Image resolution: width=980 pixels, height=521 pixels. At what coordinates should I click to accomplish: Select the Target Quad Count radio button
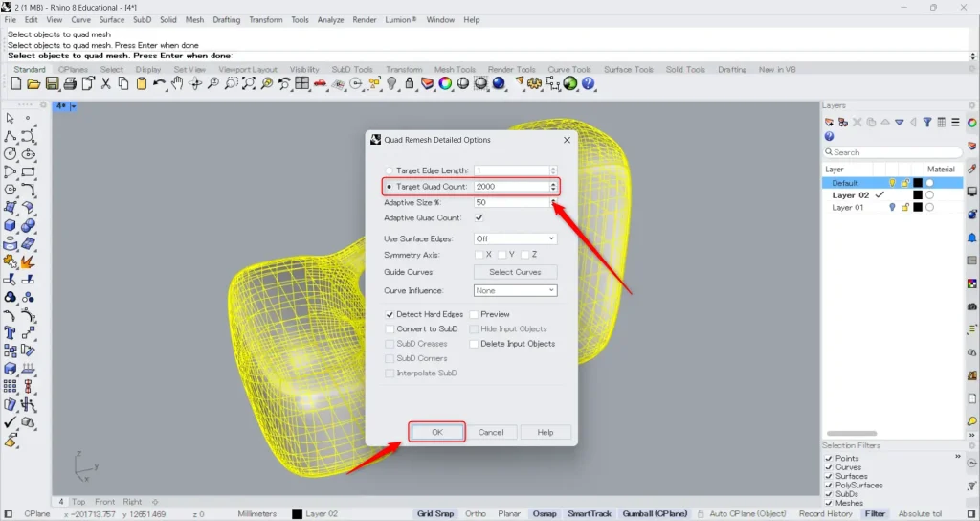pyautogui.click(x=389, y=187)
